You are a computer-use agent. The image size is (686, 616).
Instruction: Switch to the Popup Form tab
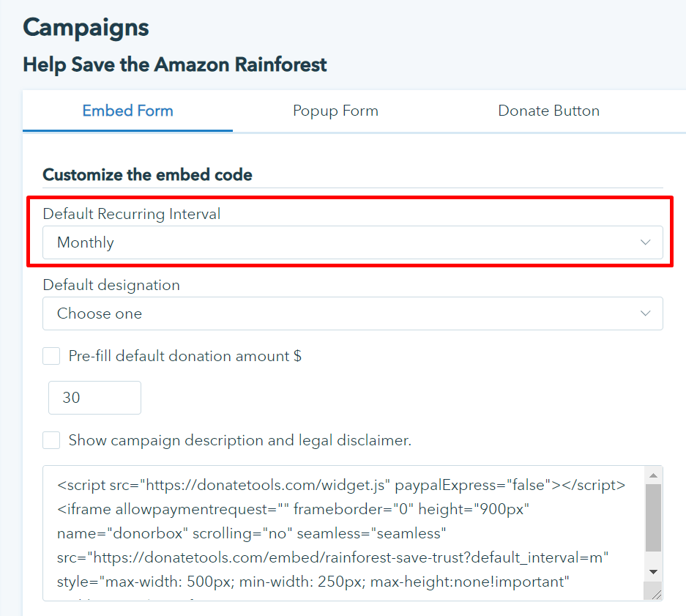335,111
